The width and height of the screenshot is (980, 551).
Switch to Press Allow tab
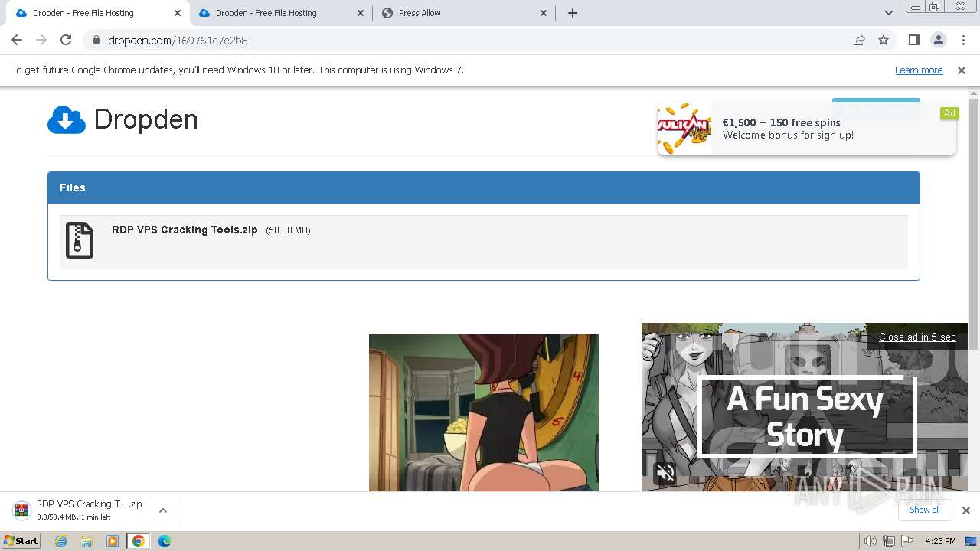(x=464, y=13)
